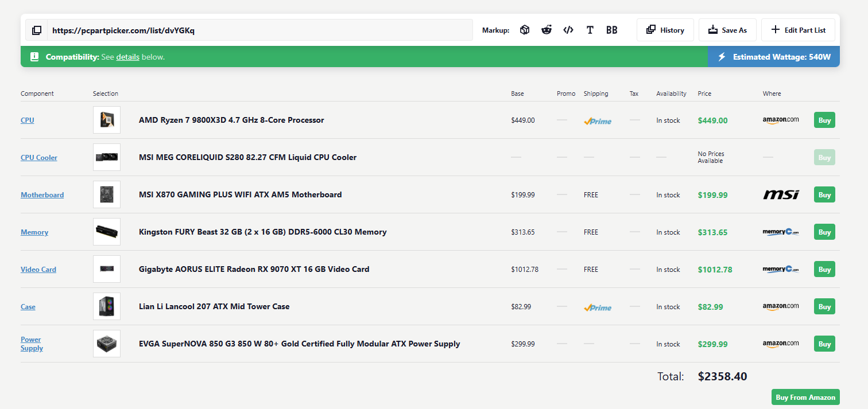Click the Buy From Amazon button
This screenshot has width=868, height=409.
805,397
